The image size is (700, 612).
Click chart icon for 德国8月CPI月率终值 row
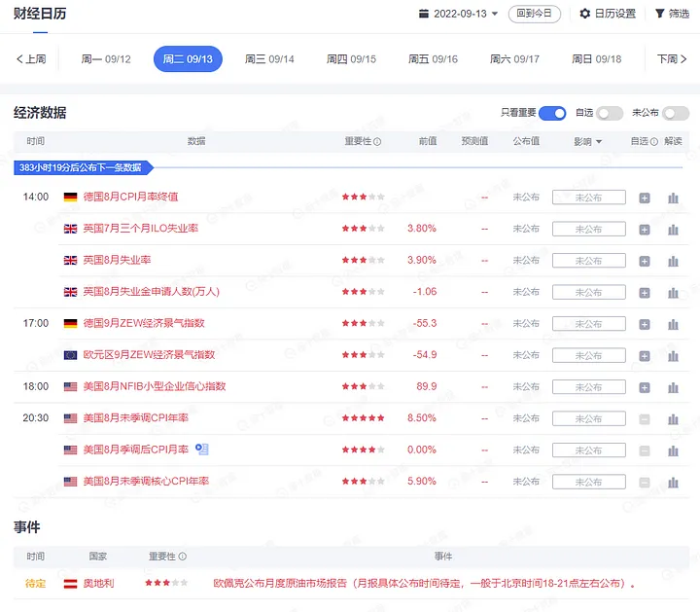pyautogui.click(x=673, y=198)
